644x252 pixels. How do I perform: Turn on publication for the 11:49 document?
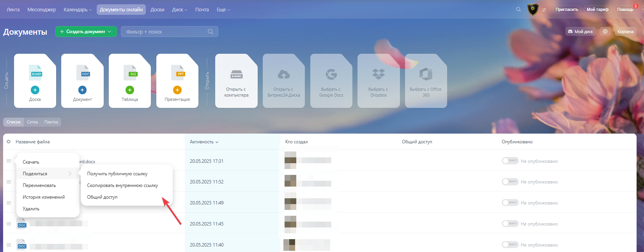(510, 203)
